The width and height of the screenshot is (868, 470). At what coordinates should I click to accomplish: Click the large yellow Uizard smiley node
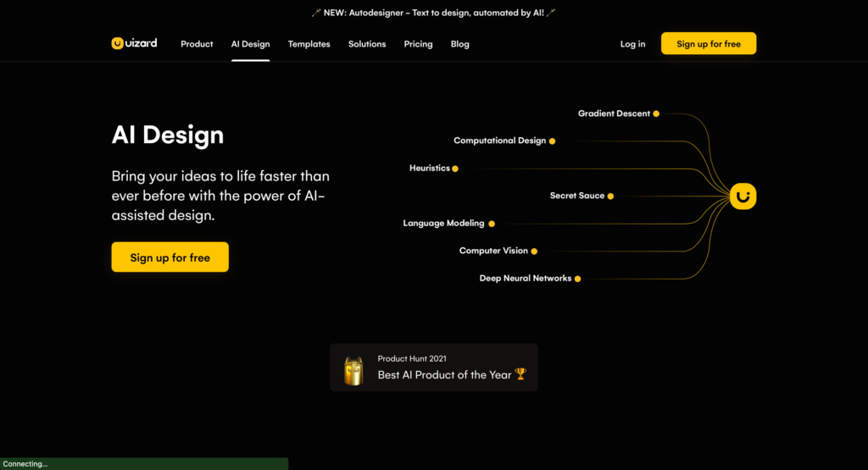tap(743, 196)
